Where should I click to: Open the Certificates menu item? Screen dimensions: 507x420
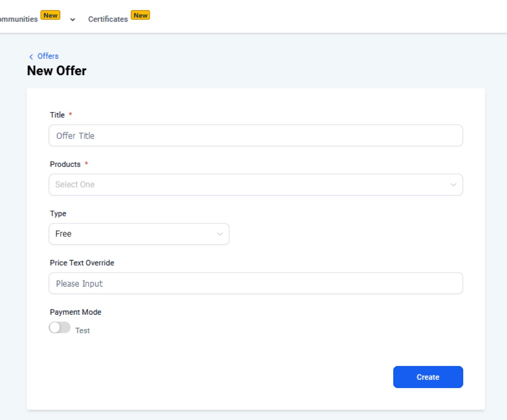pyautogui.click(x=108, y=19)
